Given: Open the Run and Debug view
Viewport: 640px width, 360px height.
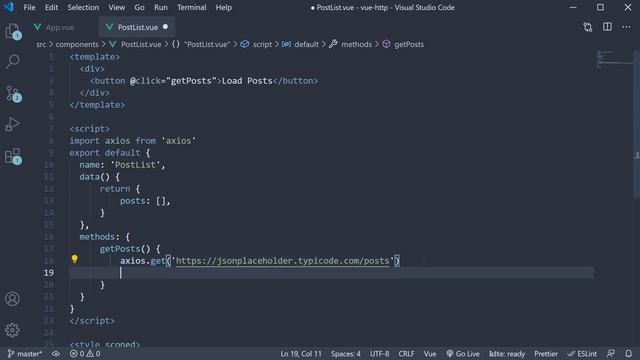Looking at the screenshot, I should pyautogui.click(x=13, y=124).
